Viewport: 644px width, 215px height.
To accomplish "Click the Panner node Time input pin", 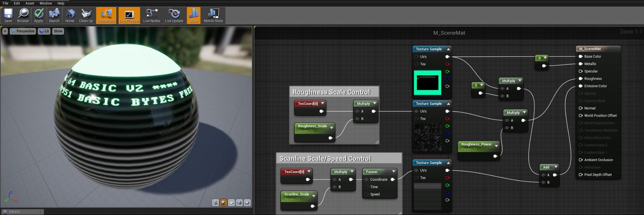I will click(366, 187).
